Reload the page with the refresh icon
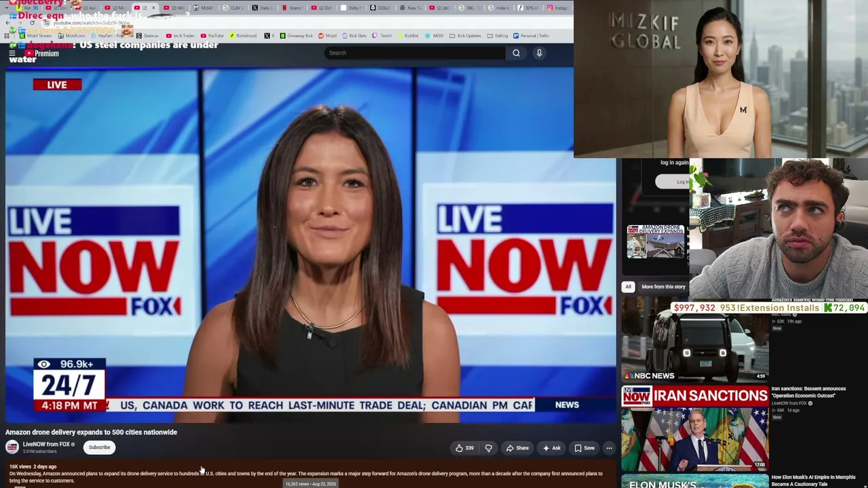868x488 pixels. 32,23
